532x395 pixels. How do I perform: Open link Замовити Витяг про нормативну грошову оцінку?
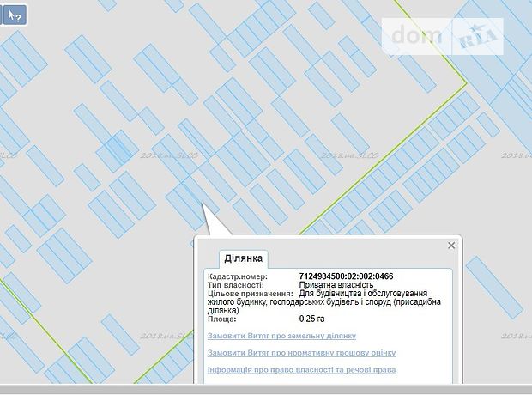pos(302,353)
